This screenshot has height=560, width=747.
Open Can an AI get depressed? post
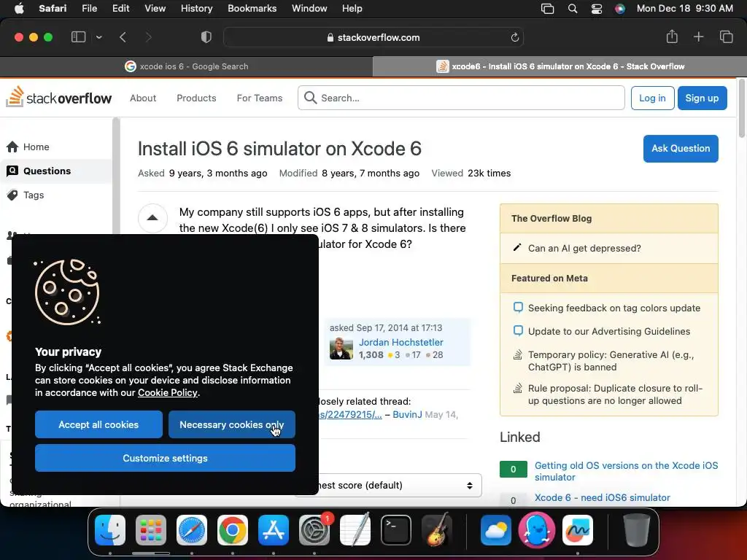[584, 248]
